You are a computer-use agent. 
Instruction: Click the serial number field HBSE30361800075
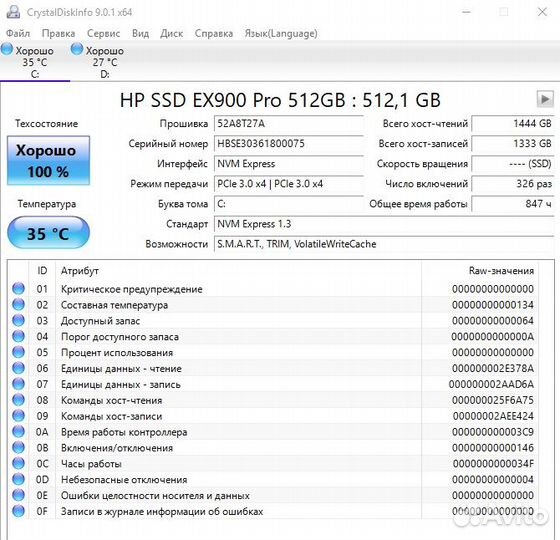click(x=289, y=144)
